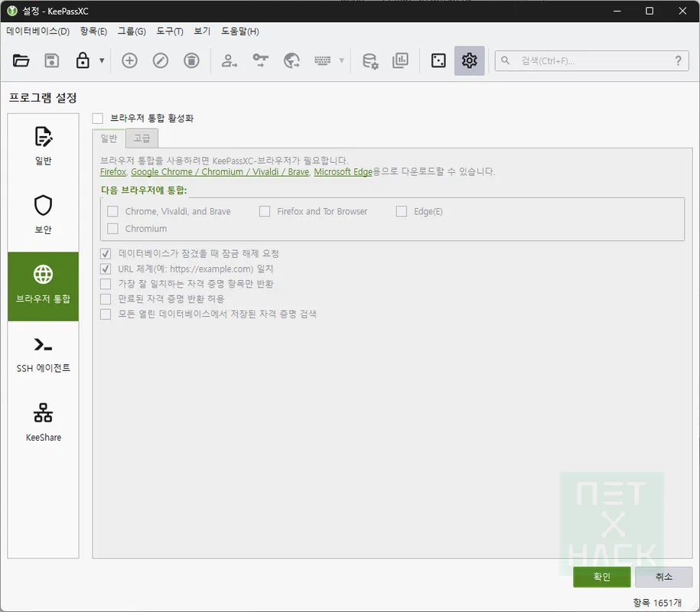The image size is (700, 612).
Task: Check 만료된 자격 증명 반환 허용
Action: [x=106, y=299]
